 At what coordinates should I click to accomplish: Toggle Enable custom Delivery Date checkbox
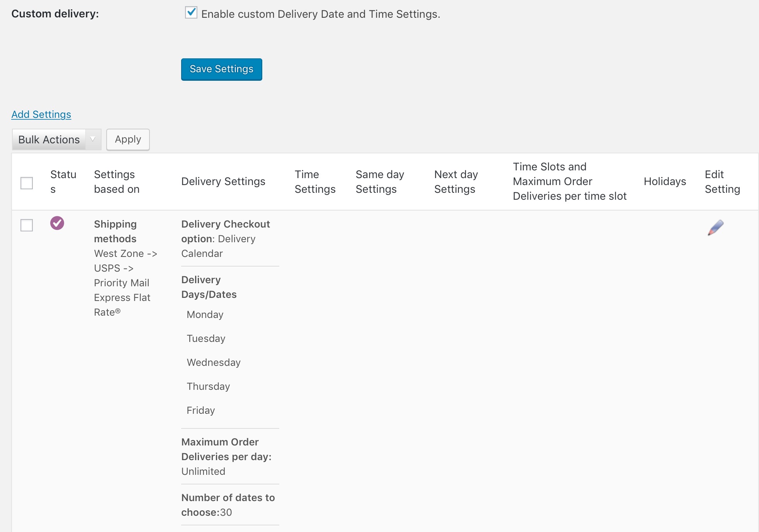191,13
